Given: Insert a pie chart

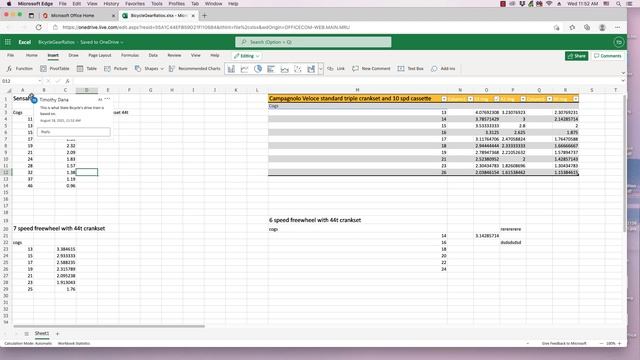Looking at the screenshot, I should pos(258,69).
